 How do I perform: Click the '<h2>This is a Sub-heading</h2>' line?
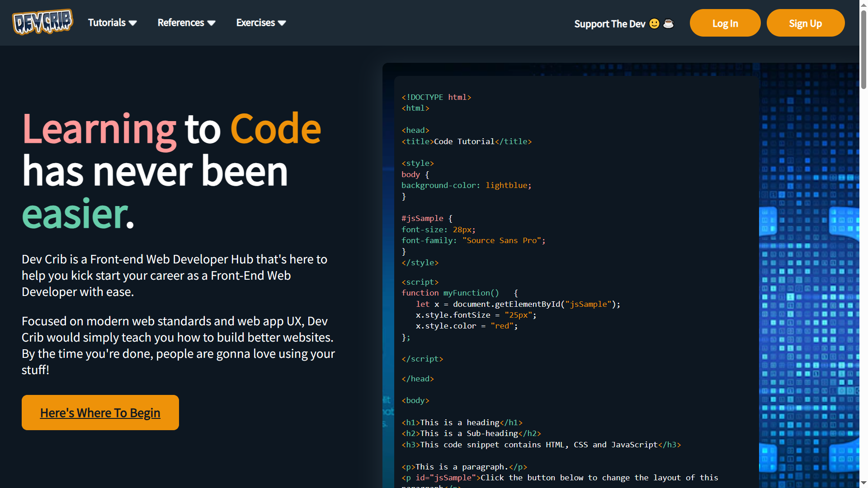tap(471, 433)
